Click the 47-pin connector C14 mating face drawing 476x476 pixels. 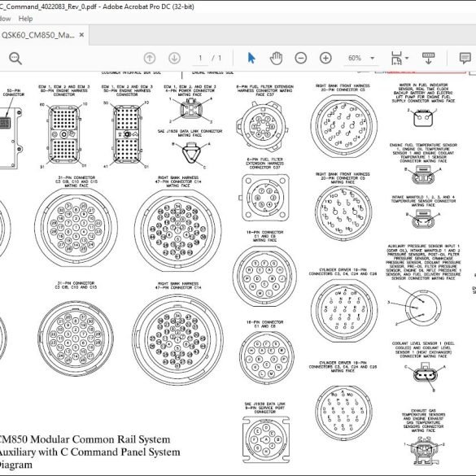point(178,231)
